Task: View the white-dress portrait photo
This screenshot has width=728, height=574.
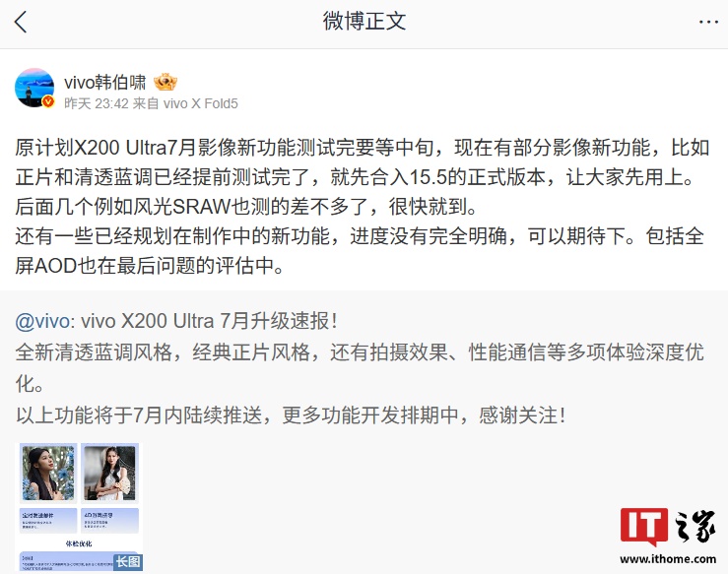Action: [110, 473]
